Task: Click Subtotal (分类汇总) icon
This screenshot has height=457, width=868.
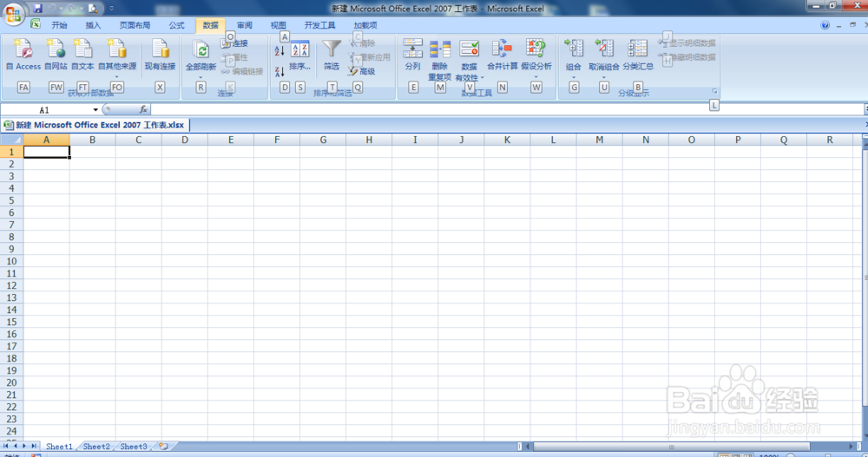Action: tap(638, 49)
